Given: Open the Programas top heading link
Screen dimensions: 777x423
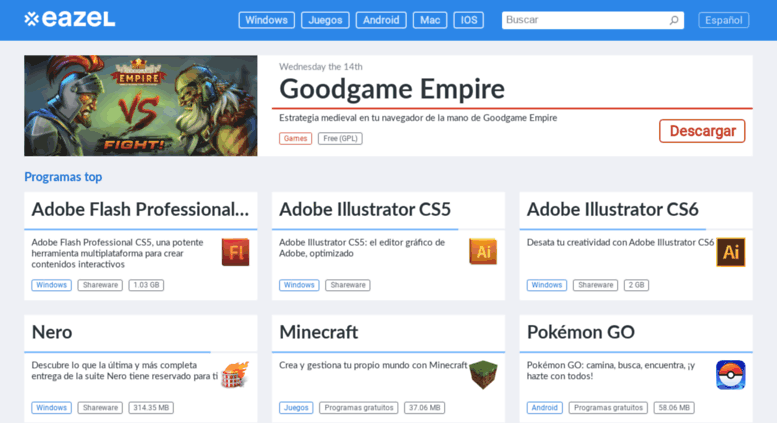Looking at the screenshot, I should (x=63, y=177).
